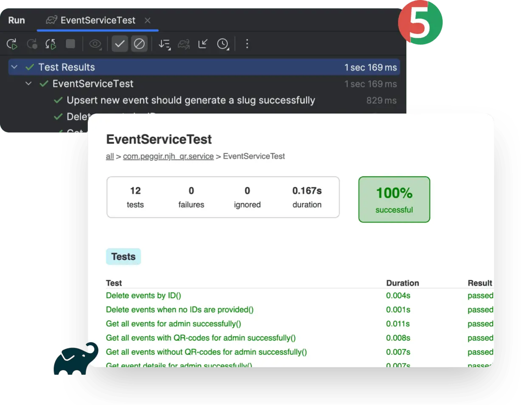Viewport: 532px width, 405px height.
Task: Collapse the Test Results tree node
Action: pos(14,67)
